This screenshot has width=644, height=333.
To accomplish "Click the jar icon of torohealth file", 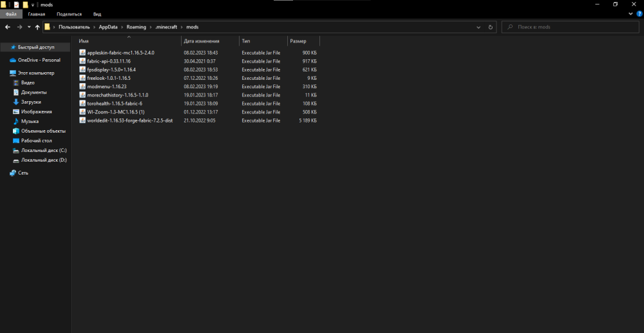I will (x=82, y=104).
